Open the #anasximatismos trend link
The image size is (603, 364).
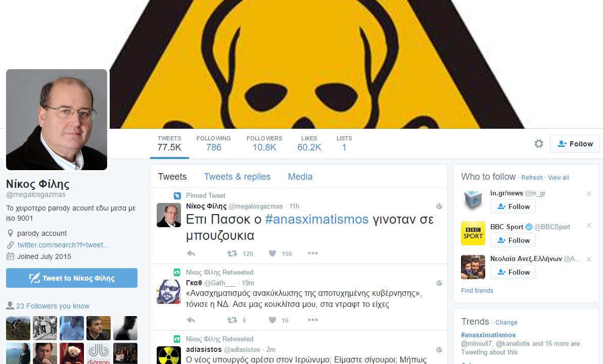tap(488, 335)
